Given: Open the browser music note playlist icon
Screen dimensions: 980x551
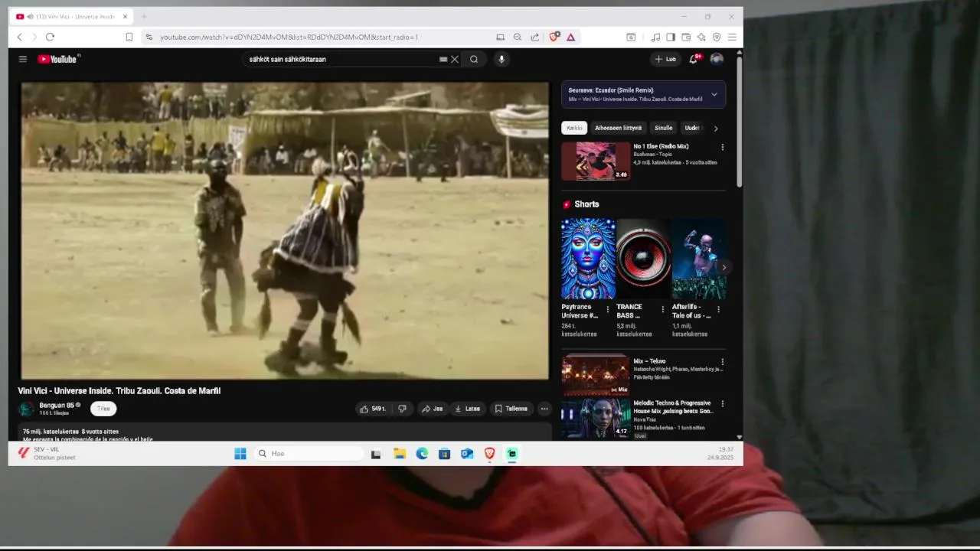Looking at the screenshot, I should pyautogui.click(x=655, y=37).
